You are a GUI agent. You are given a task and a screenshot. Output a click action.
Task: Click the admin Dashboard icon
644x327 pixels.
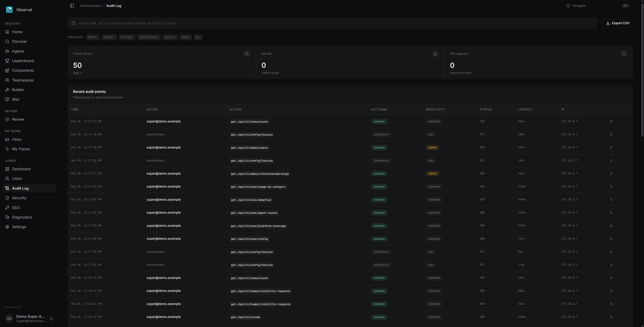click(7, 169)
